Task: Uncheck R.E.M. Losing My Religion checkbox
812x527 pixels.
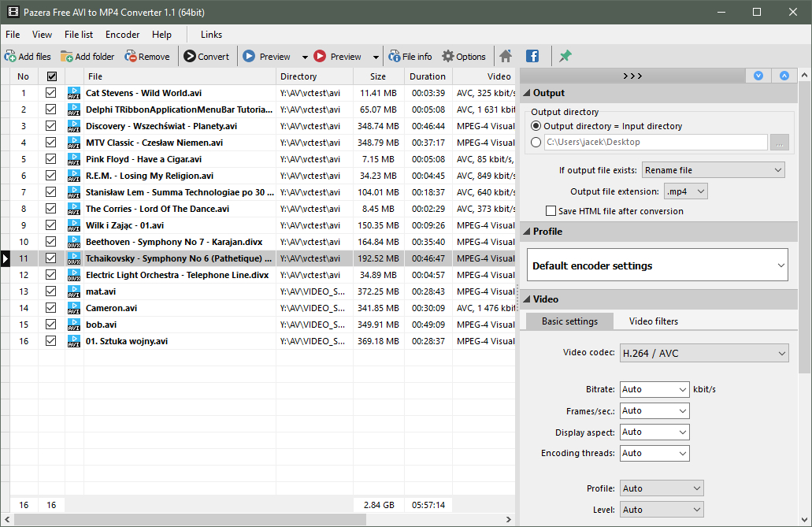Action: tap(50, 176)
